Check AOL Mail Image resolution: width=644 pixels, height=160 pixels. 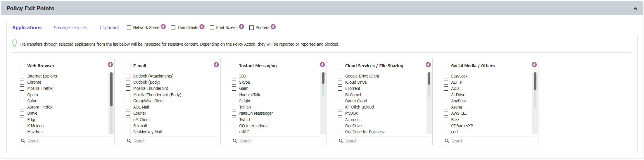pyautogui.click(x=128, y=107)
